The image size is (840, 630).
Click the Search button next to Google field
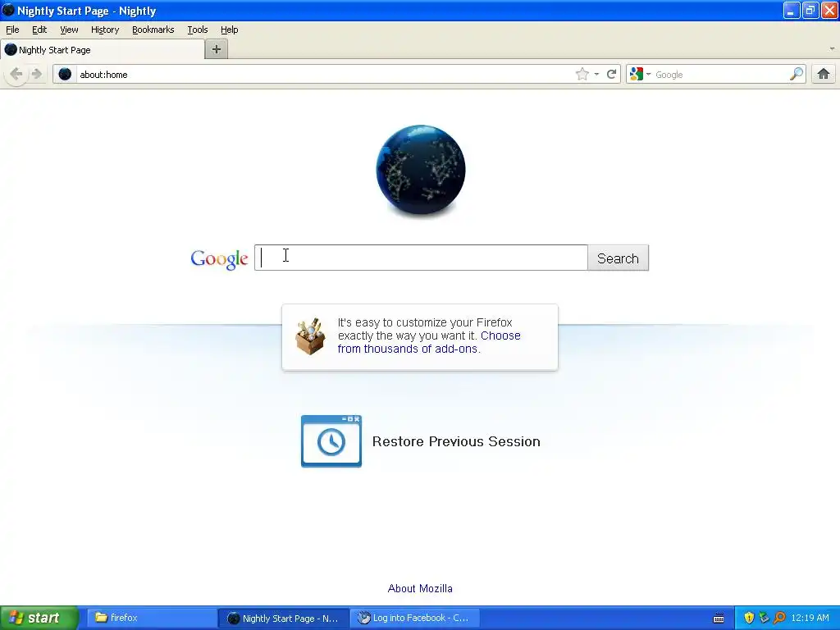618,258
